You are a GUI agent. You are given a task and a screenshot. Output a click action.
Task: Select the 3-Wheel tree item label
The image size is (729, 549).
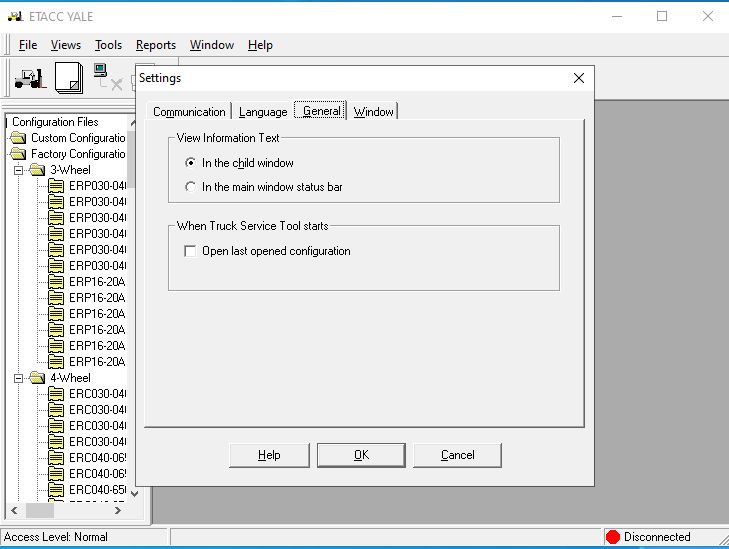pyautogui.click(x=70, y=170)
